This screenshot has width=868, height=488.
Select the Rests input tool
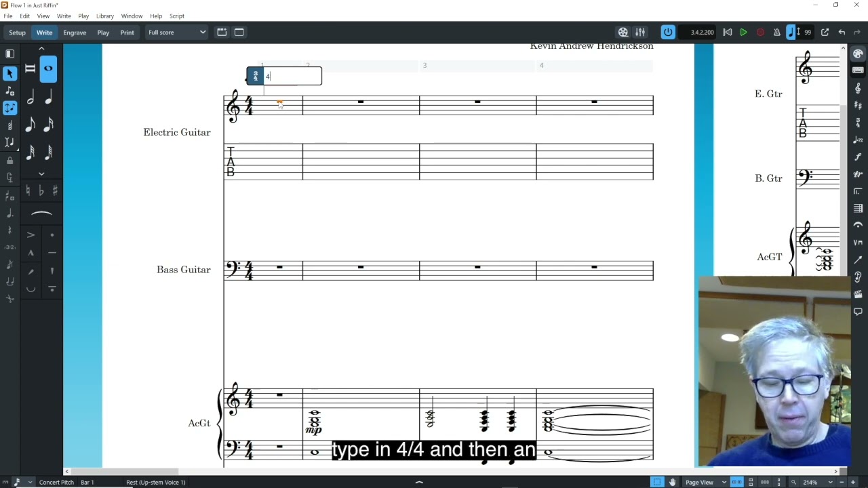(x=9, y=231)
